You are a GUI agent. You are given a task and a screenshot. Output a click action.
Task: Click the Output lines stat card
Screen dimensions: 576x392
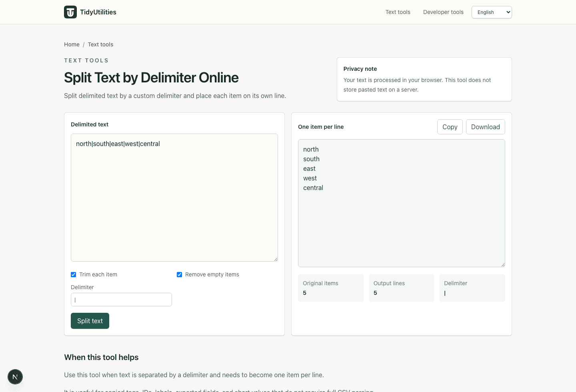pyautogui.click(x=402, y=288)
